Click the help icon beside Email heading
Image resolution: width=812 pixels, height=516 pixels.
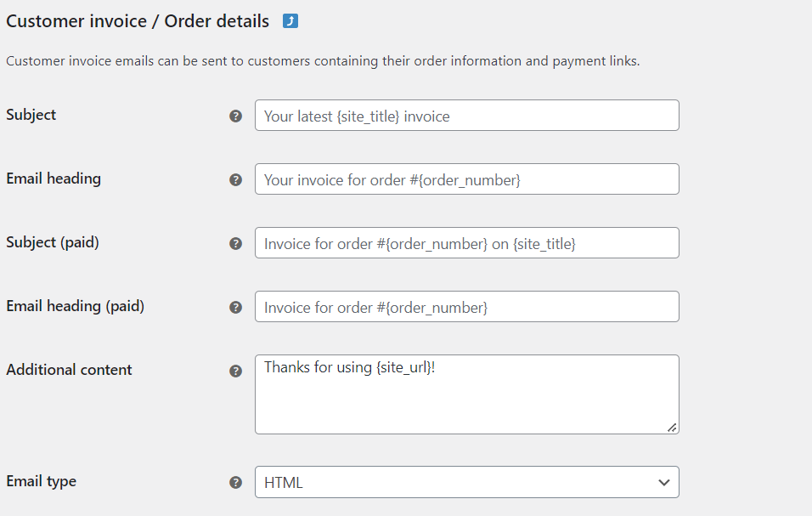pyautogui.click(x=236, y=179)
